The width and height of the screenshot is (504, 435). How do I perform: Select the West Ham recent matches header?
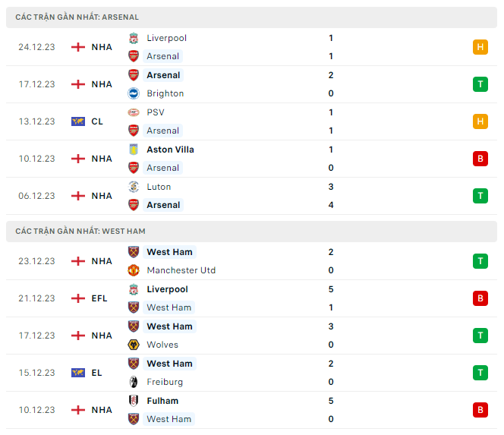pos(80,231)
